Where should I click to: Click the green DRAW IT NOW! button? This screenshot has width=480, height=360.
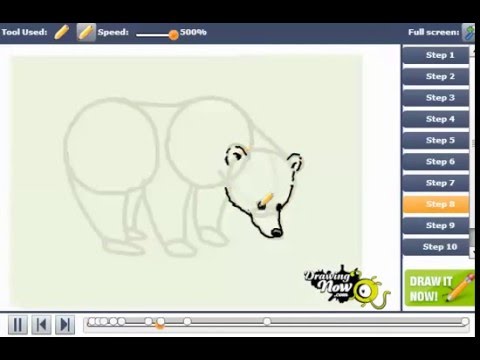(x=440, y=288)
